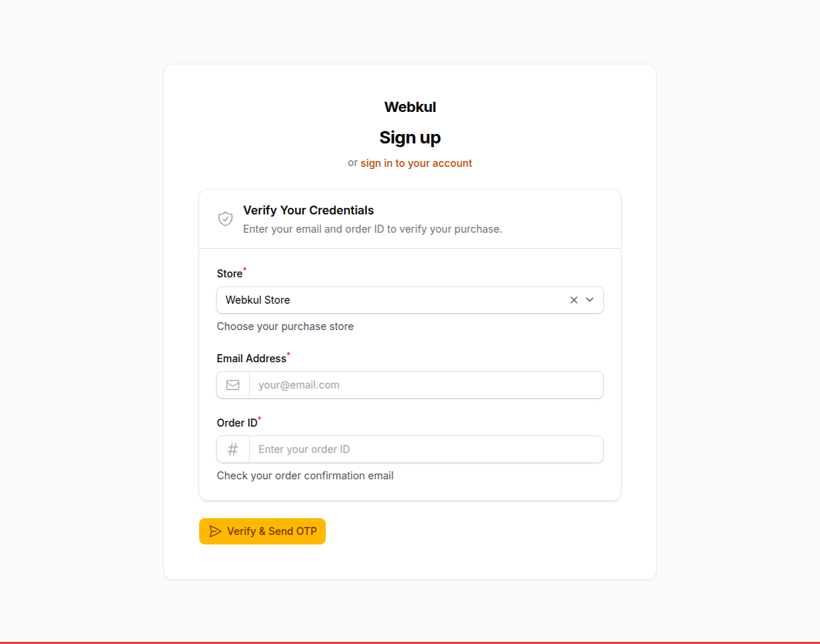Image resolution: width=820 pixels, height=644 pixels.
Task: Click the Check your order confirmation email note
Action: point(305,475)
